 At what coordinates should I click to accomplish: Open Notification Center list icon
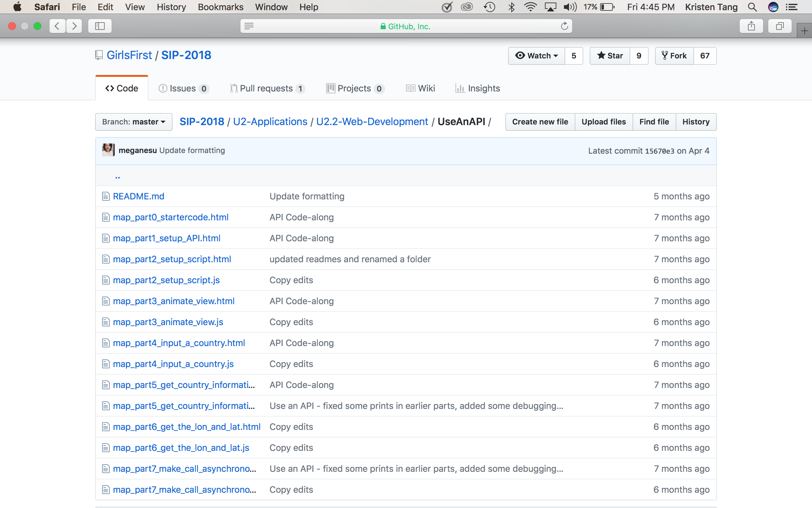click(x=792, y=7)
